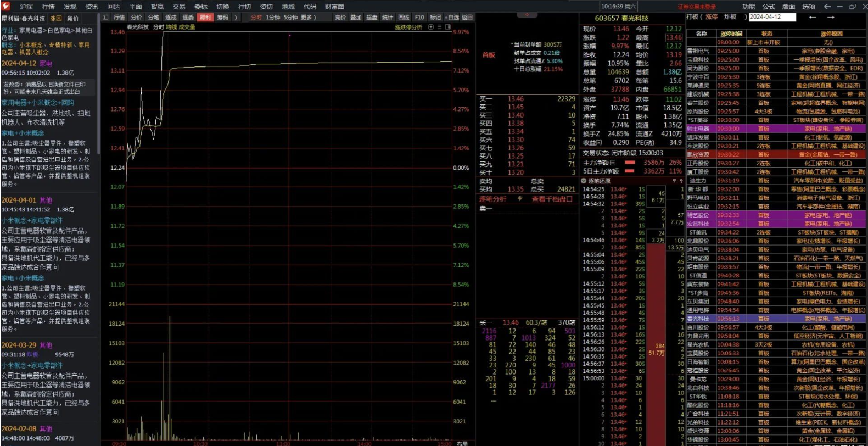Open the 功能 menu
The width and height of the screenshot is (868, 446).
tap(748, 7)
